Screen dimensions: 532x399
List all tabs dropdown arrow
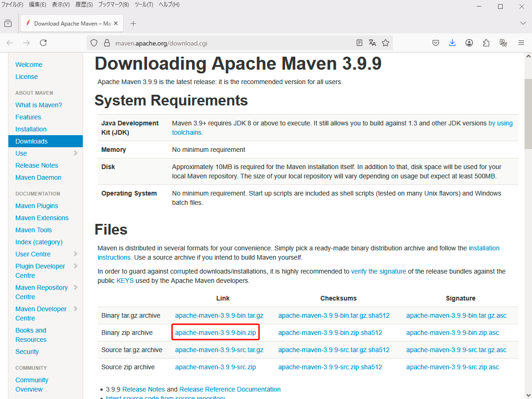click(523, 23)
